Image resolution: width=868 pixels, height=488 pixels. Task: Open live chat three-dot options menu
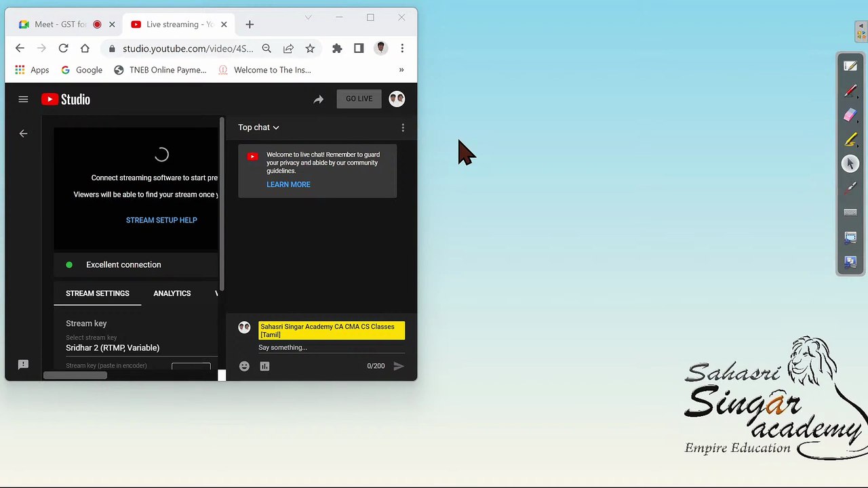(403, 127)
